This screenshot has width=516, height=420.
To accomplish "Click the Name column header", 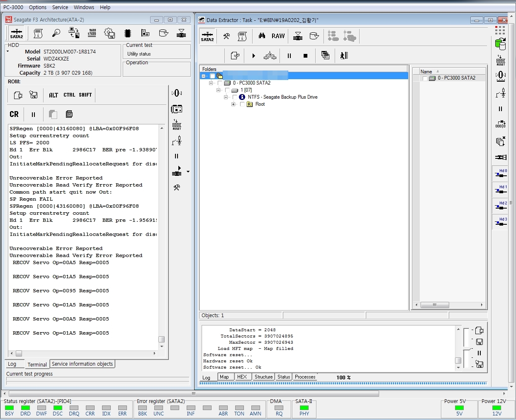I will point(453,71).
